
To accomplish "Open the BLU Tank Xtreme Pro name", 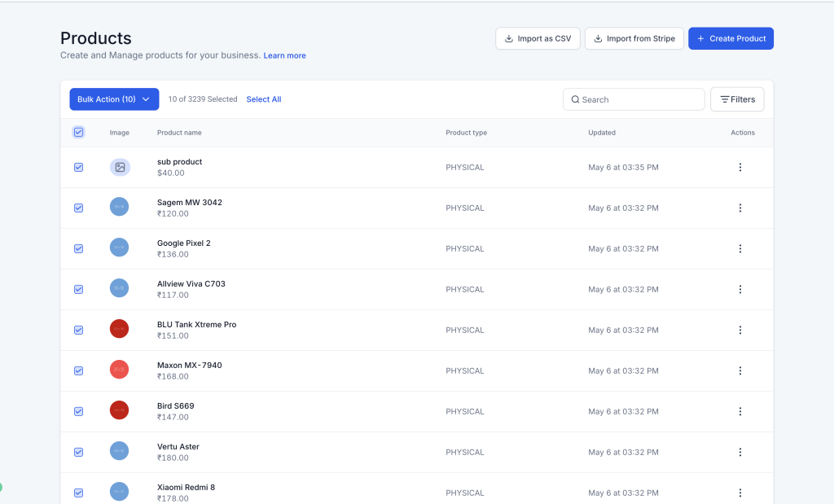I will coord(197,324).
